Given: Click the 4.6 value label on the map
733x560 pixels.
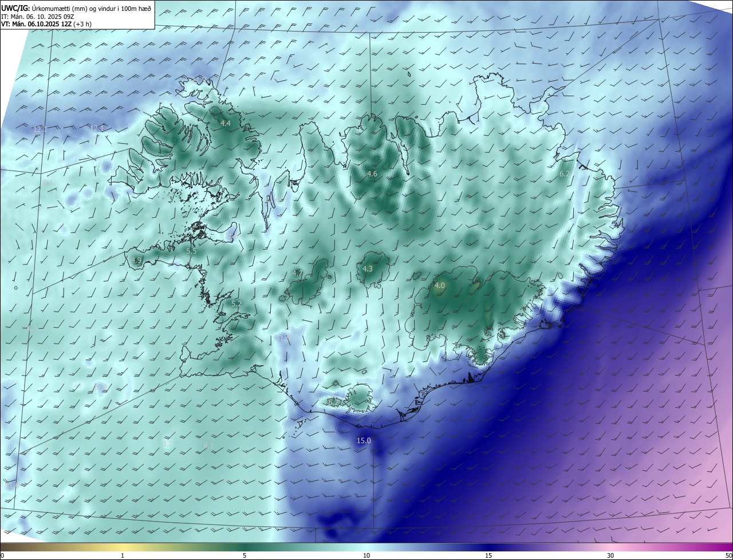Looking at the screenshot, I should [x=372, y=173].
